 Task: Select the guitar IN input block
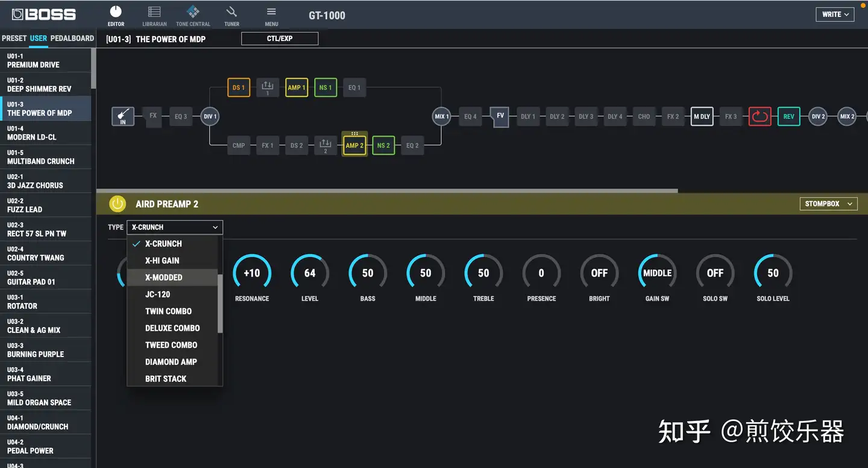123,116
